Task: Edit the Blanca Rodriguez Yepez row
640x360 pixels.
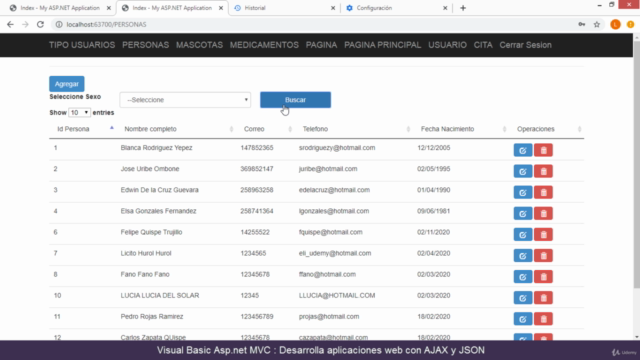Action: pyautogui.click(x=522, y=150)
